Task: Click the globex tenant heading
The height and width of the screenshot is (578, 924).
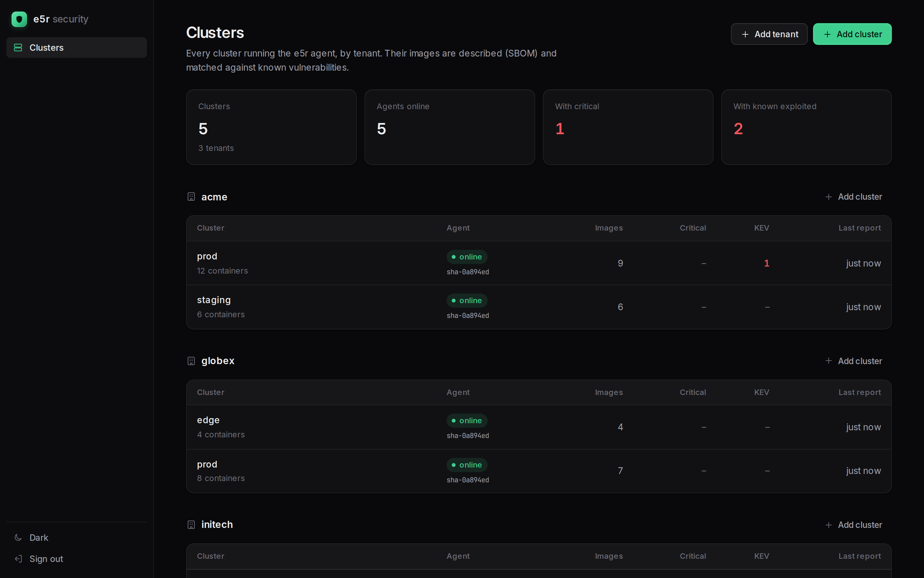Action: pyautogui.click(x=218, y=361)
